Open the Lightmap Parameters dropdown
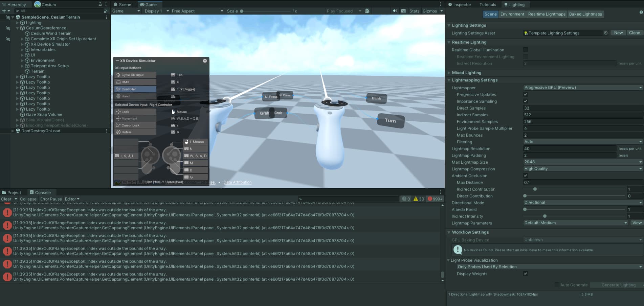 (576, 223)
